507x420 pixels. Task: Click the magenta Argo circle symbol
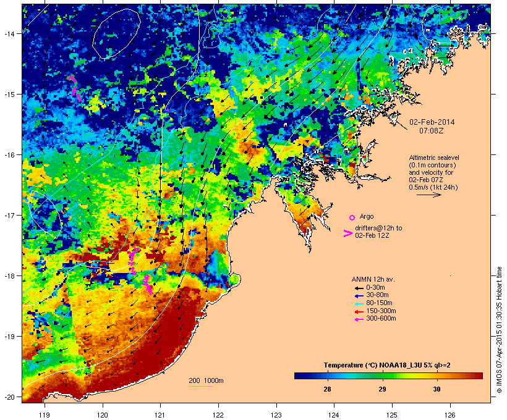pyautogui.click(x=352, y=217)
